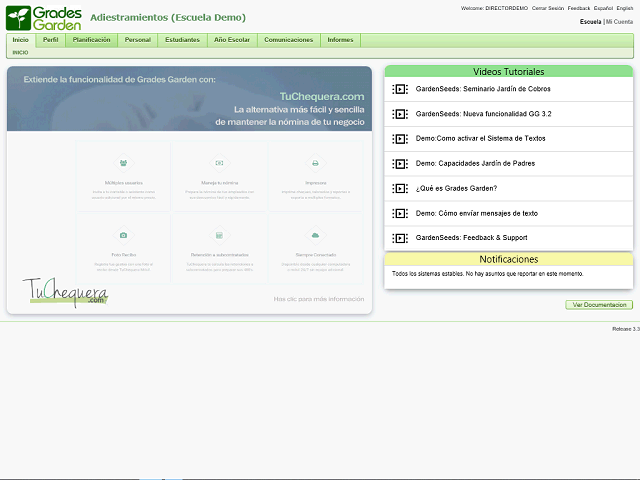Open Demo: Cómo enviar mensajes de texto
Viewport: 640px width, 480px height.
[x=477, y=213]
